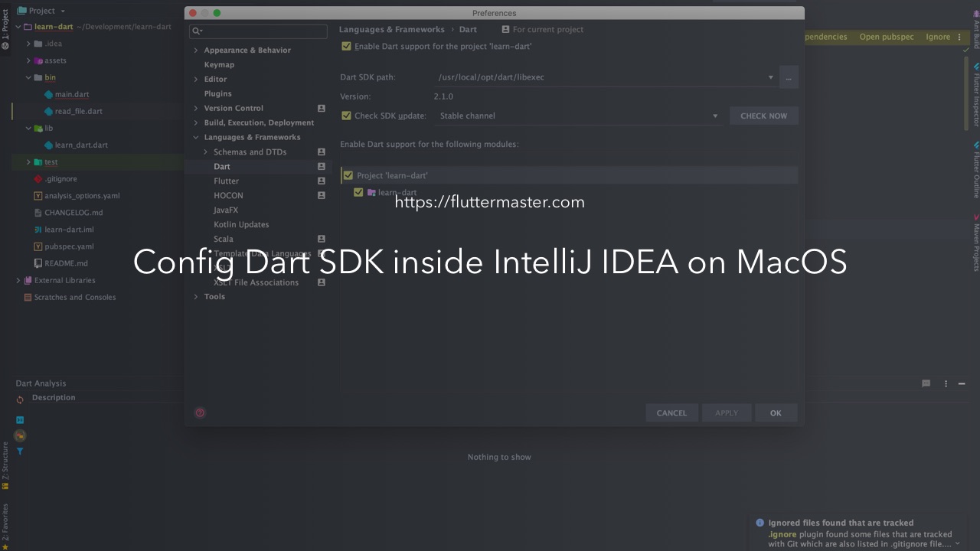Toggle Enable Dart support for project checkbox

[x=347, y=46]
